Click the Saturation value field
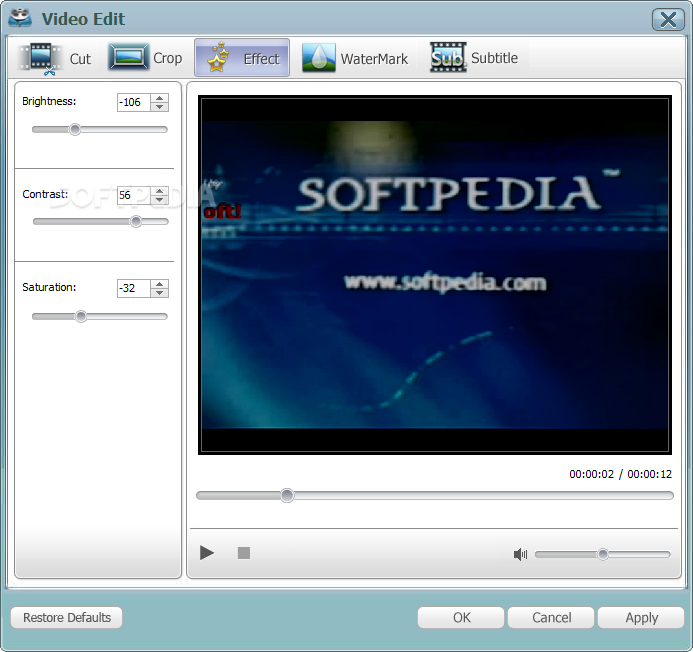693x652 pixels. click(x=133, y=288)
